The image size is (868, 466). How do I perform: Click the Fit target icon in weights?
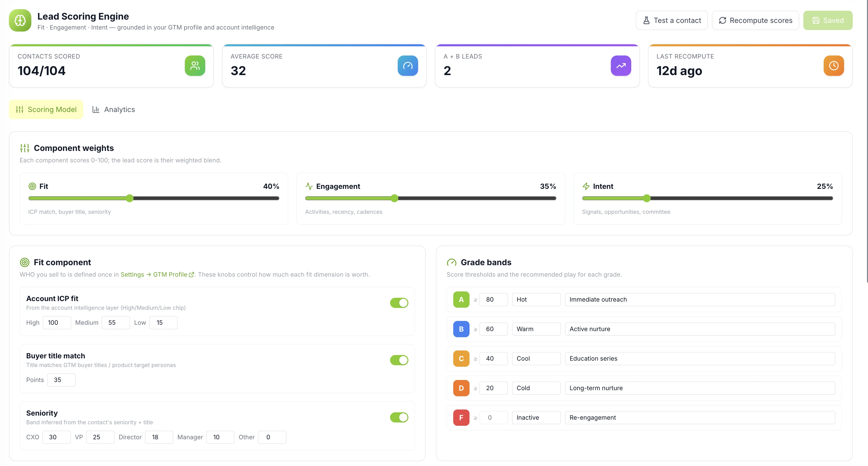click(x=32, y=186)
